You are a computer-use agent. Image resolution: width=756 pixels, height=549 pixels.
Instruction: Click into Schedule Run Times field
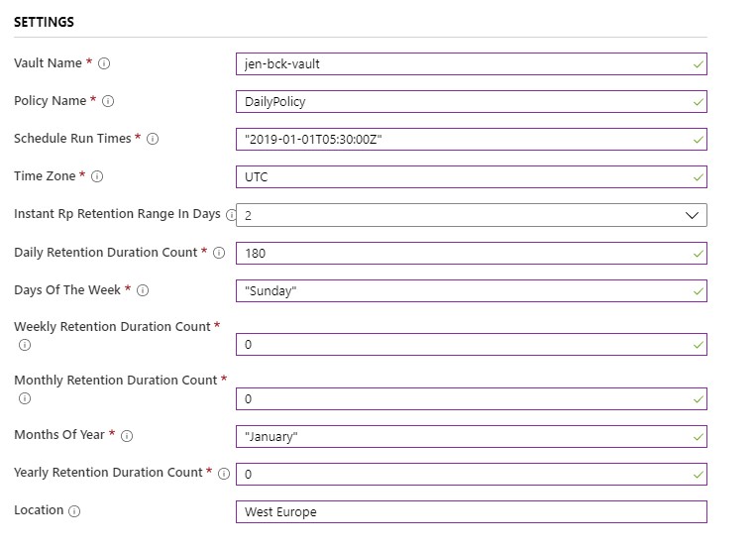click(472, 139)
